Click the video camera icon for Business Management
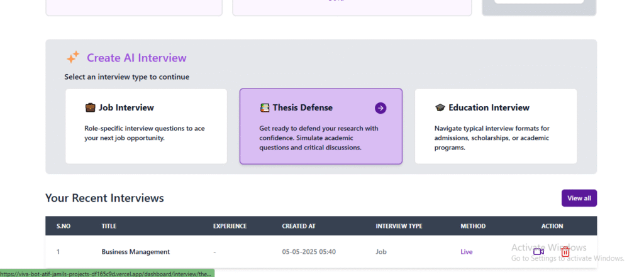Screen dimensions: 644x277 [x=538, y=252]
